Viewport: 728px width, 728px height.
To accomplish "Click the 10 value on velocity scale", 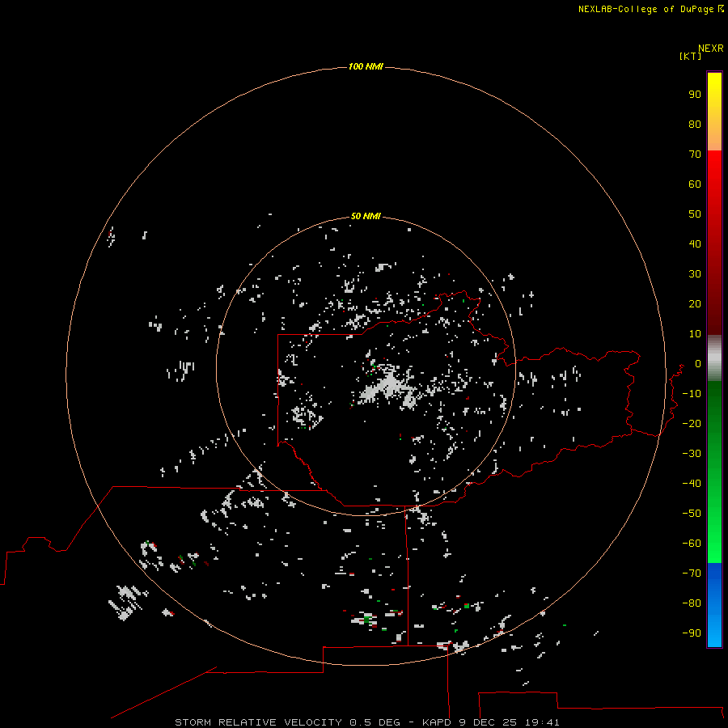I will point(695,334).
